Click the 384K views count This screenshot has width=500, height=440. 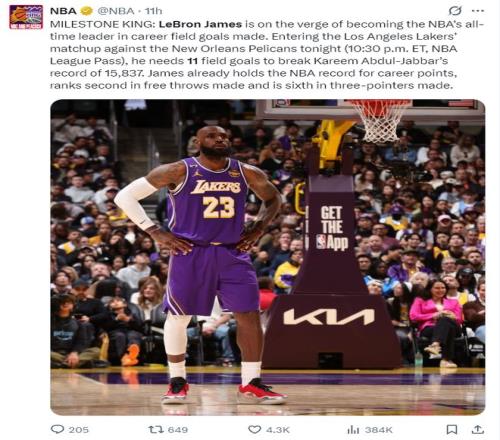(379, 430)
